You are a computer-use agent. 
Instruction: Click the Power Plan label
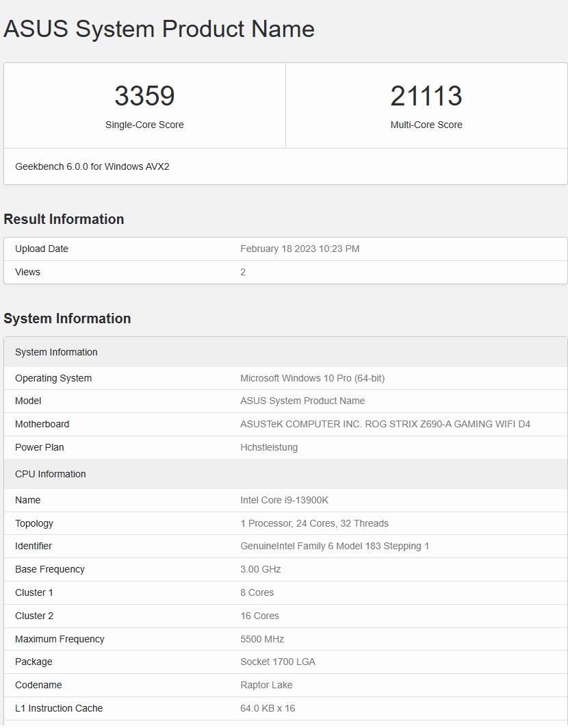click(40, 447)
